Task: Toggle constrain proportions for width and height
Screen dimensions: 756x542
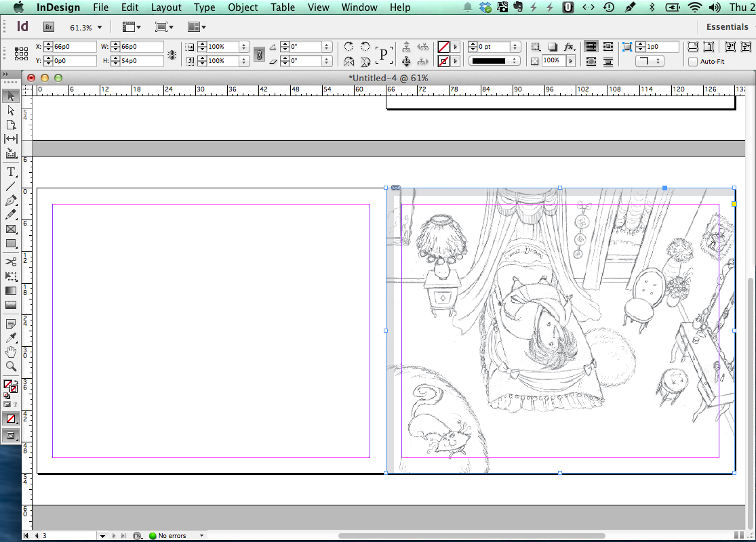Action: click(172, 54)
